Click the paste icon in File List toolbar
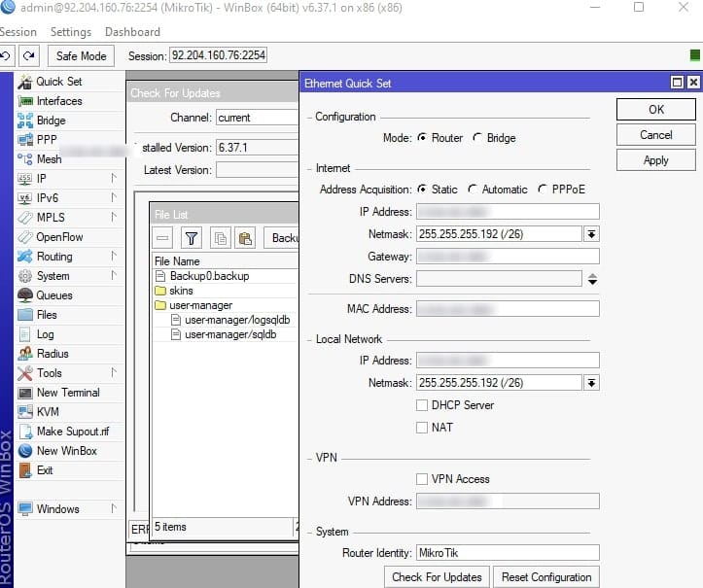 pos(245,237)
